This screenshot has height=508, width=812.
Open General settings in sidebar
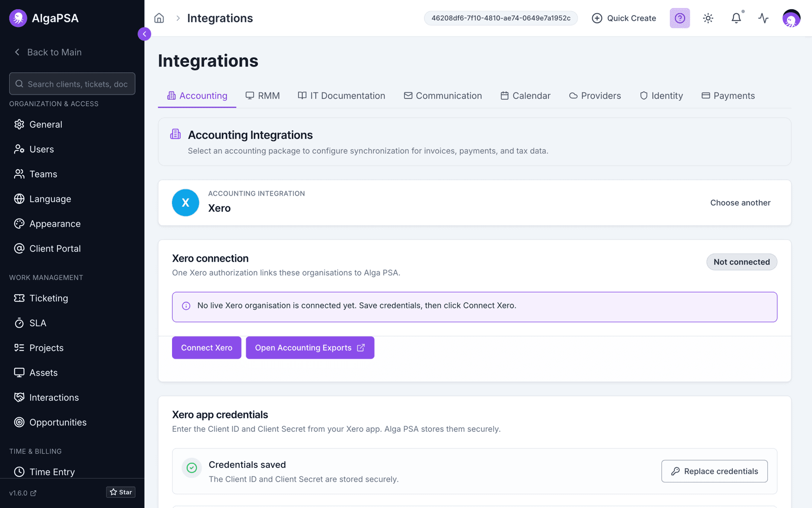point(72,124)
